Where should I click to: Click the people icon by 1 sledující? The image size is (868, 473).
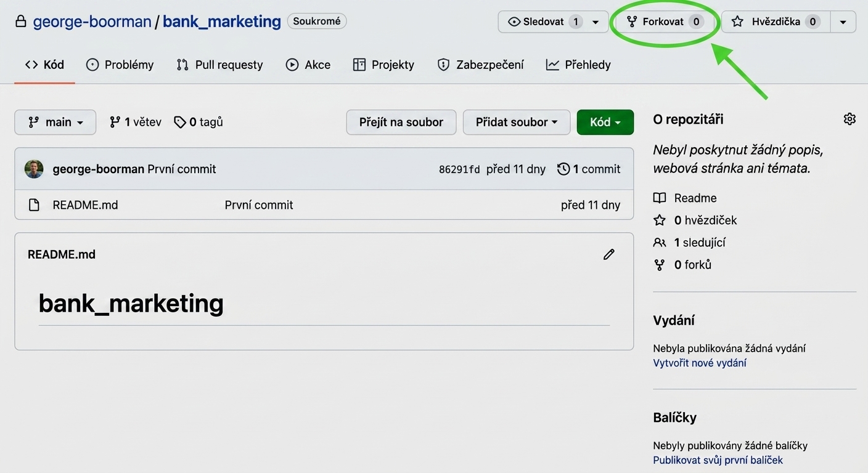click(x=660, y=243)
